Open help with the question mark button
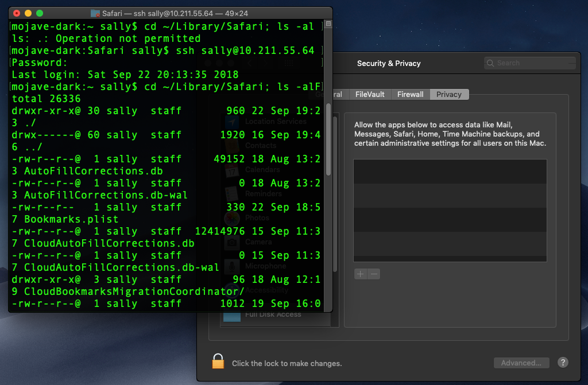The width and height of the screenshot is (588, 385). 563,363
